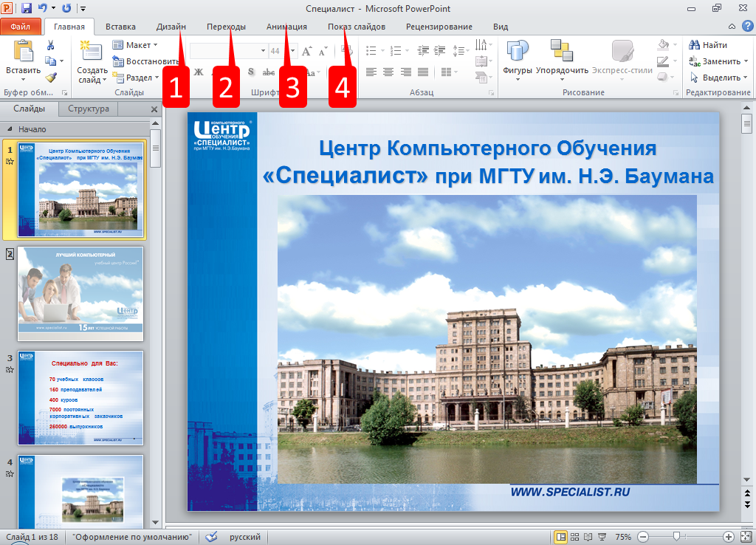Viewport: 756px width, 545px height.
Task: Click the Cut scissors icon
Action: click(x=51, y=46)
